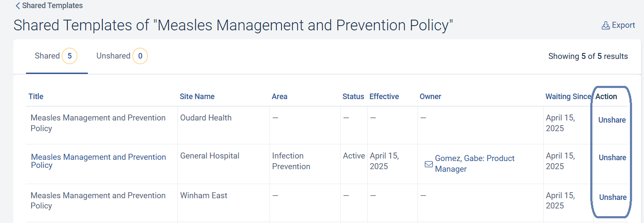Switch to the Unshared tab
644x223 pixels.
tap(113, 56)
